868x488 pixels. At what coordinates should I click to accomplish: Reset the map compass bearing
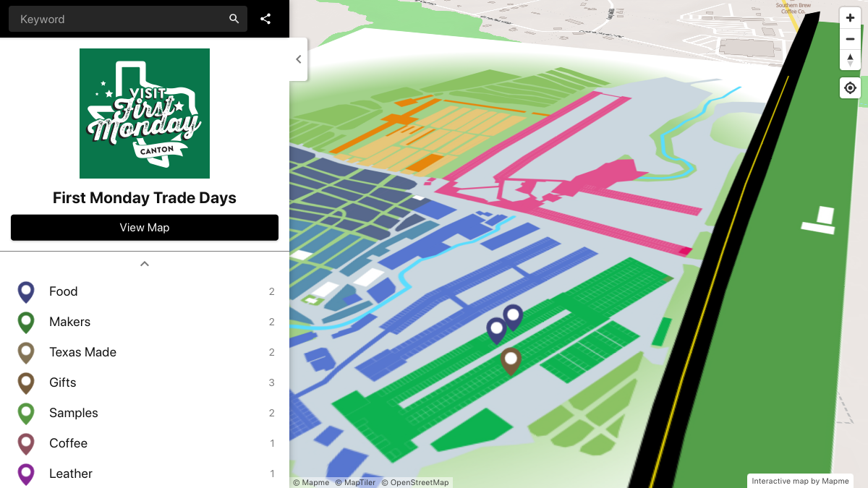pyautogui.click(x=850, y=60)
